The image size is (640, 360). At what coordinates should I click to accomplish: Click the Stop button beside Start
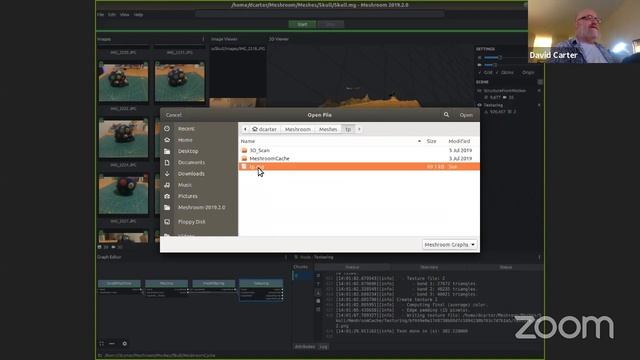(330, 24)
